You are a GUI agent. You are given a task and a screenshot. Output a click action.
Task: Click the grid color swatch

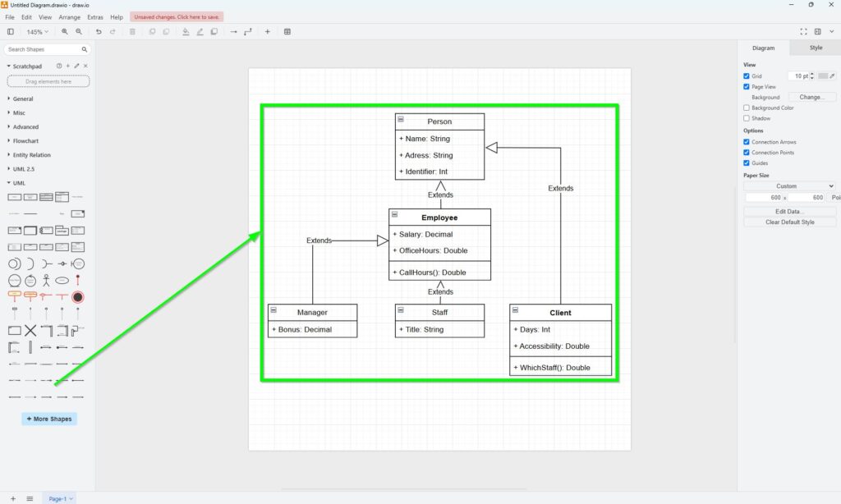(823, 76)
